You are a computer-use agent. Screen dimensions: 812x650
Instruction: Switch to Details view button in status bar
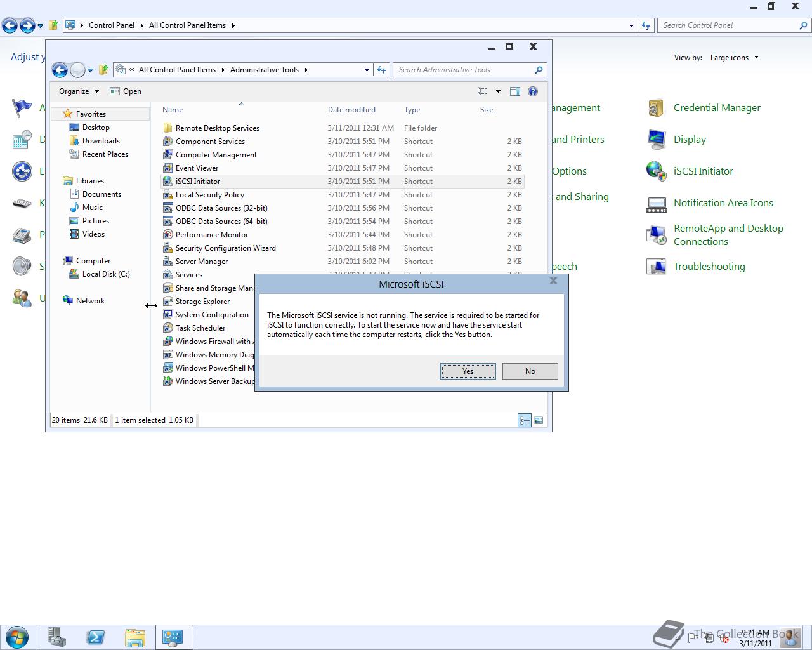(525, 420)
